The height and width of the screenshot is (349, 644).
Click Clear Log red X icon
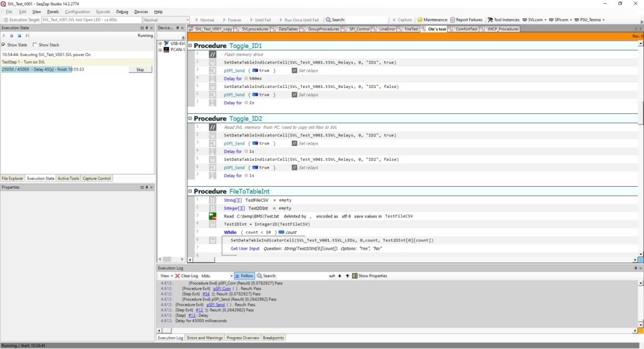(x=177, y=275)
